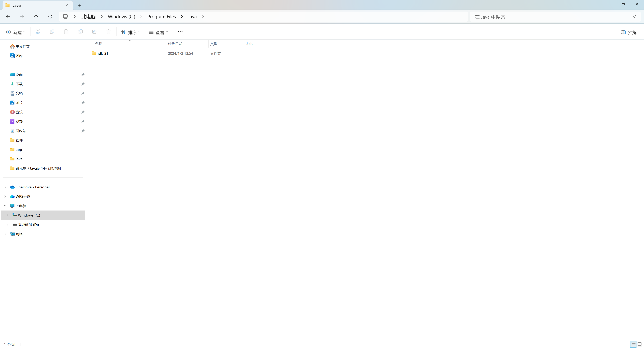Open a new tab with plus button
This screenshot has width=644, height=348.
click(79, 5)
